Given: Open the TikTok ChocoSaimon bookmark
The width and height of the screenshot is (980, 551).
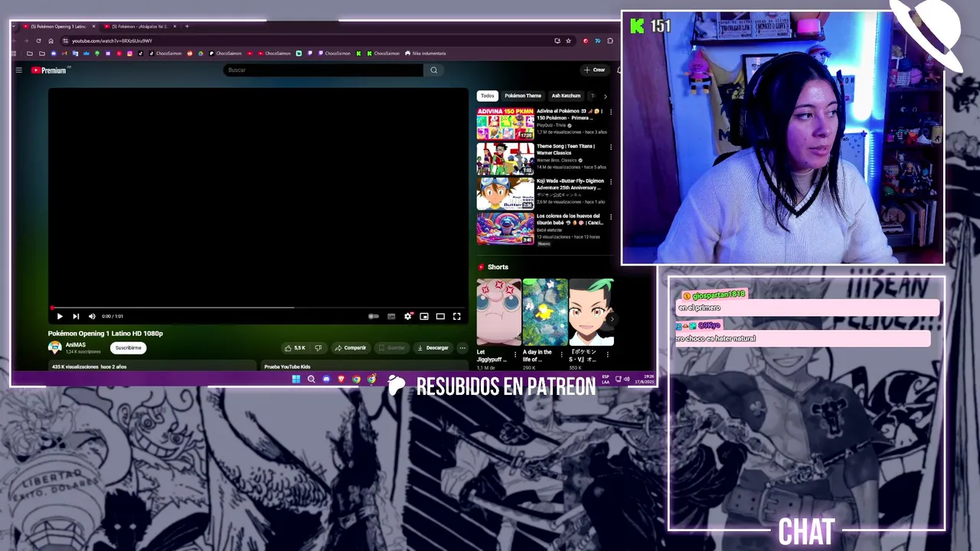Looking at the screenshot, I should click(x=165, y=54).
